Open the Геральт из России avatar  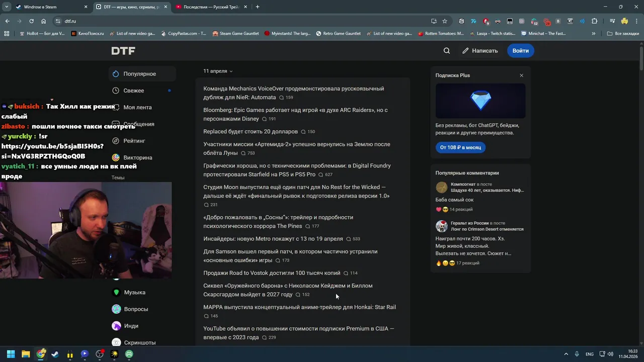(442, 226)
